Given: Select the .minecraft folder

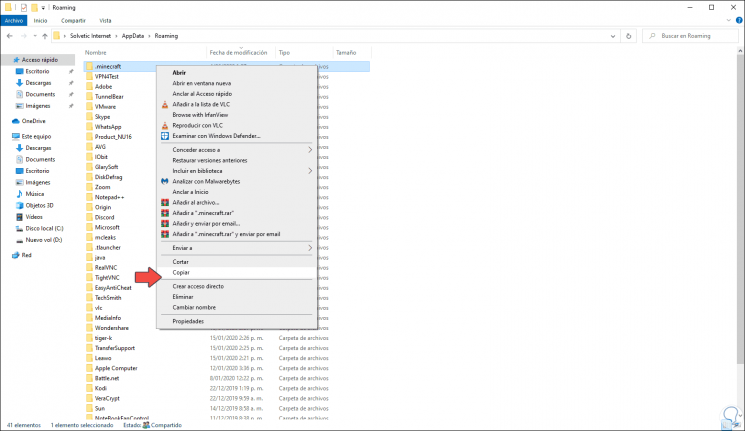Looking at the screenshot, I should (108, 67).
